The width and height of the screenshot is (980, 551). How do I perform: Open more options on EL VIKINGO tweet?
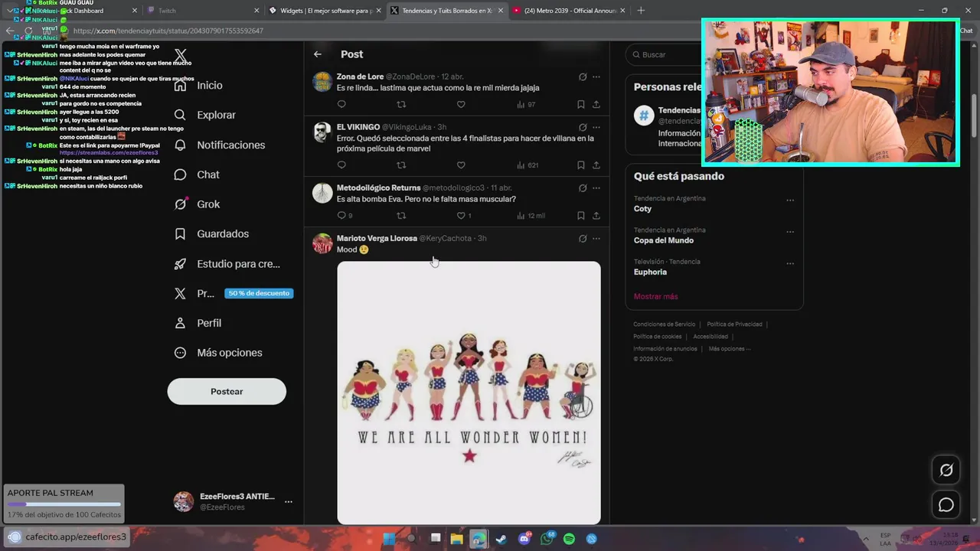(596, 127)
